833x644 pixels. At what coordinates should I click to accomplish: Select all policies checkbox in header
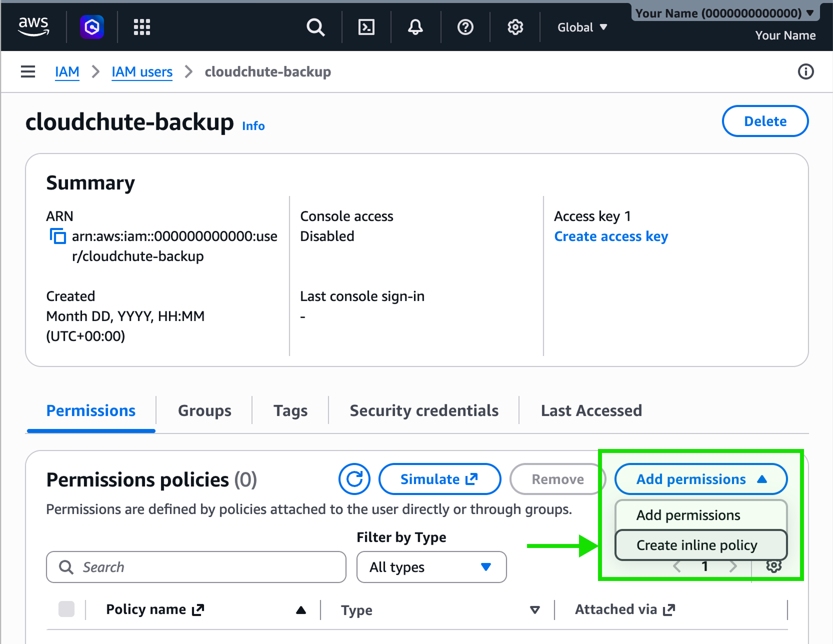click(x=66, y=609)
